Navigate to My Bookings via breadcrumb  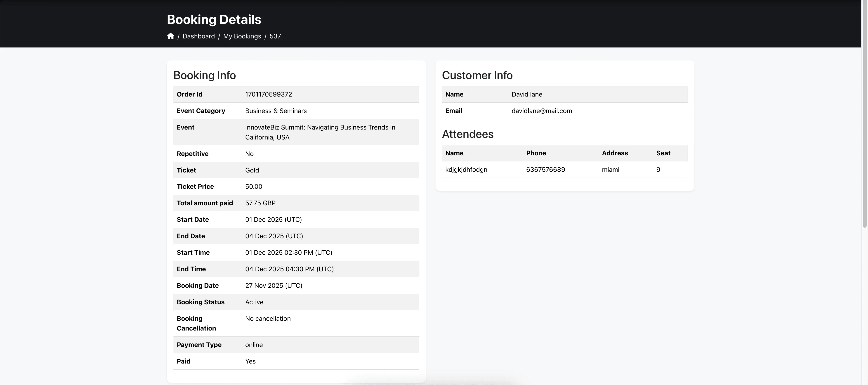coord(242,36)
